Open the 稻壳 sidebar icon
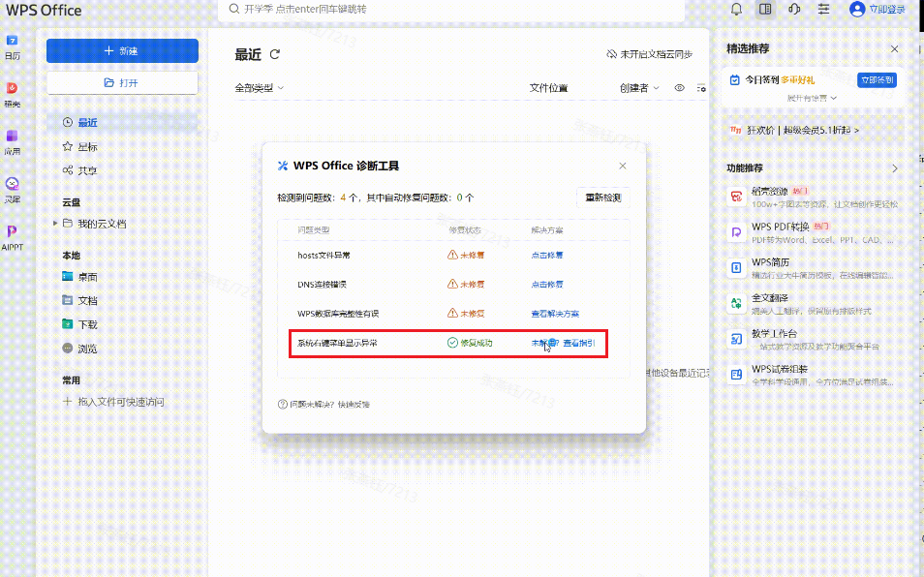Screen dimensions: 924x577 [x=12, y=88]
